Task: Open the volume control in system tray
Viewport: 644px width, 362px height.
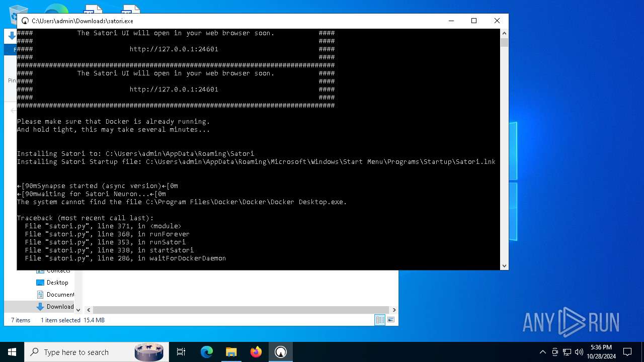Action: [579, 352]
